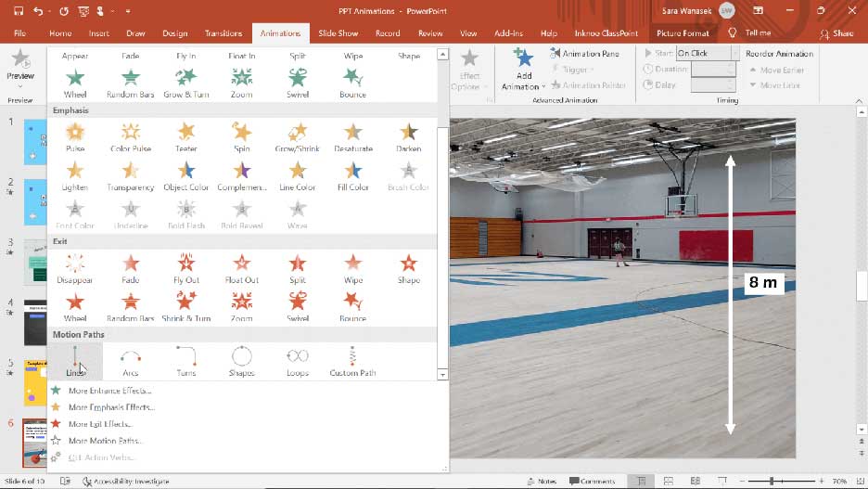
Task: Click the zoom slider in status bar
Action: (772, 482)
